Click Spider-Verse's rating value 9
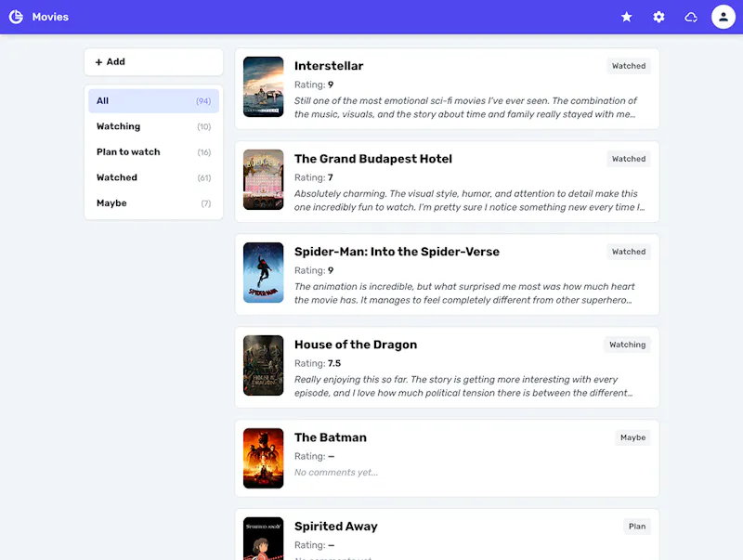 (x=331, y=270)
